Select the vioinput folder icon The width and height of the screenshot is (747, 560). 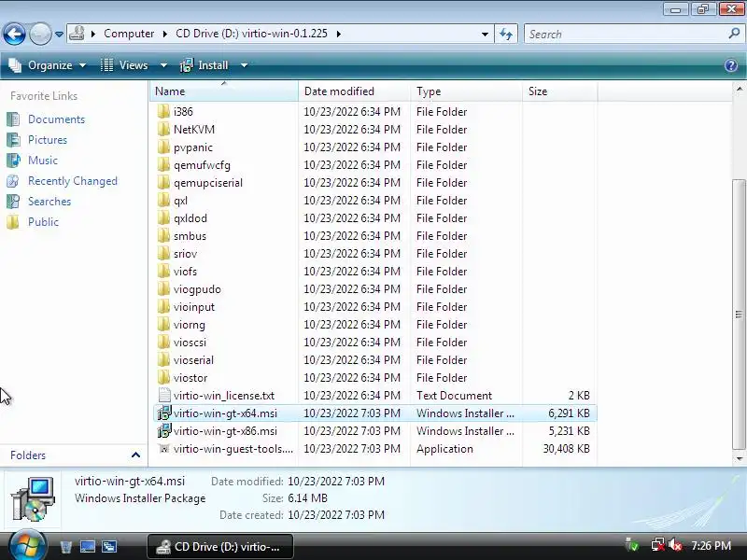[163, 307]
